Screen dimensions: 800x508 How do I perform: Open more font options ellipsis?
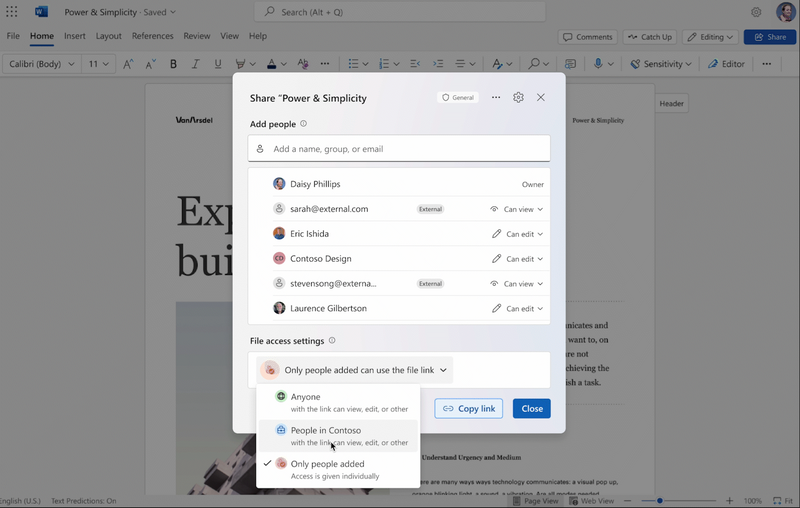[324, 64]
